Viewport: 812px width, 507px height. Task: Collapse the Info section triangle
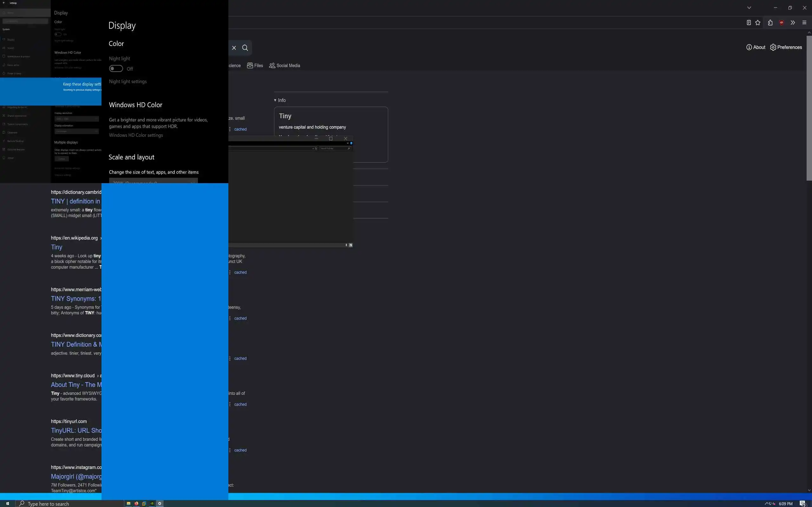coord(275,100)
